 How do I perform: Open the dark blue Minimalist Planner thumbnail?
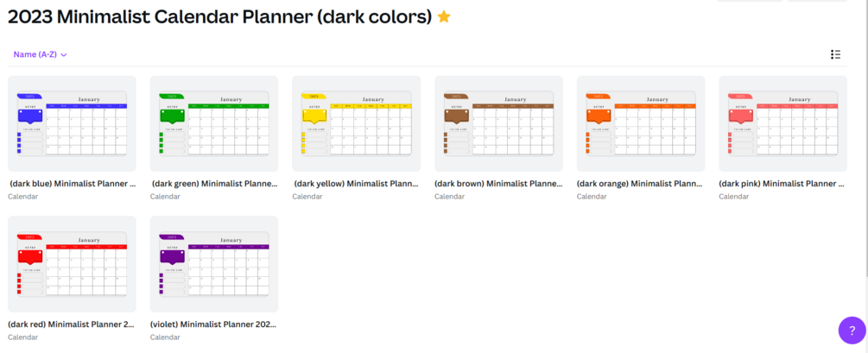click(72, 123)
